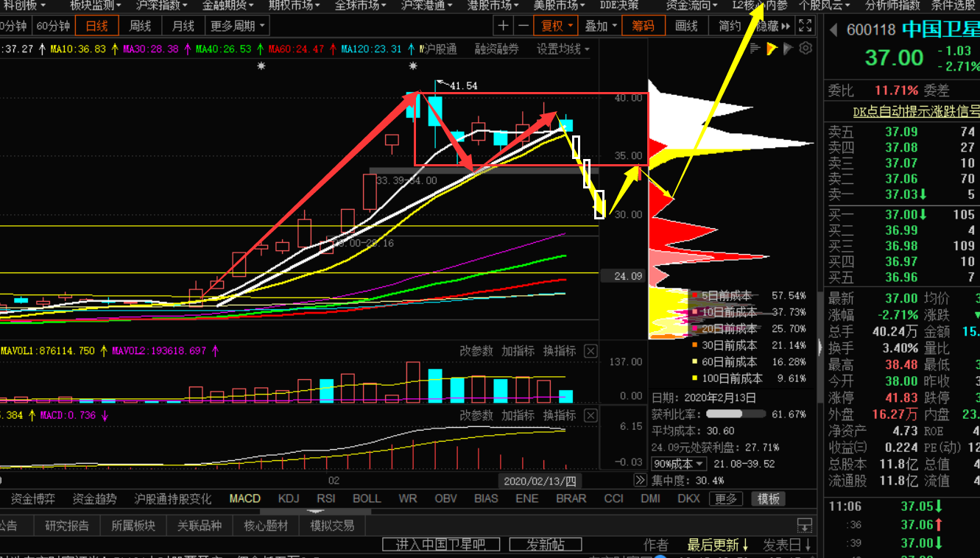Open the 模拟交易 simulated trading tab

[x=332, y=526]
